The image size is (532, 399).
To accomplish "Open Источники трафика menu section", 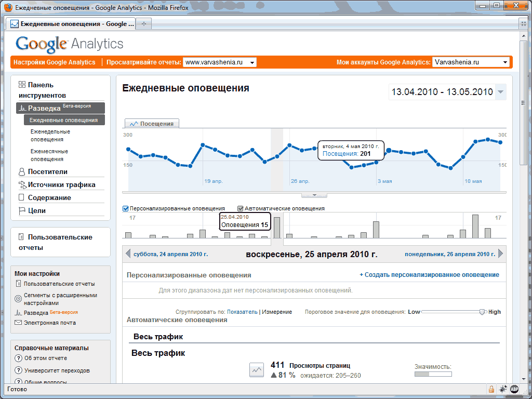I will (x=61, y=184).
